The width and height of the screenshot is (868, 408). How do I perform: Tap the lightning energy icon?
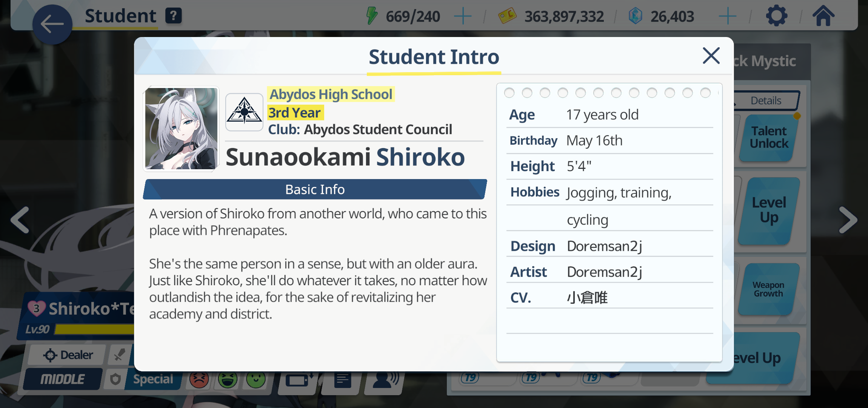(372, 16)
